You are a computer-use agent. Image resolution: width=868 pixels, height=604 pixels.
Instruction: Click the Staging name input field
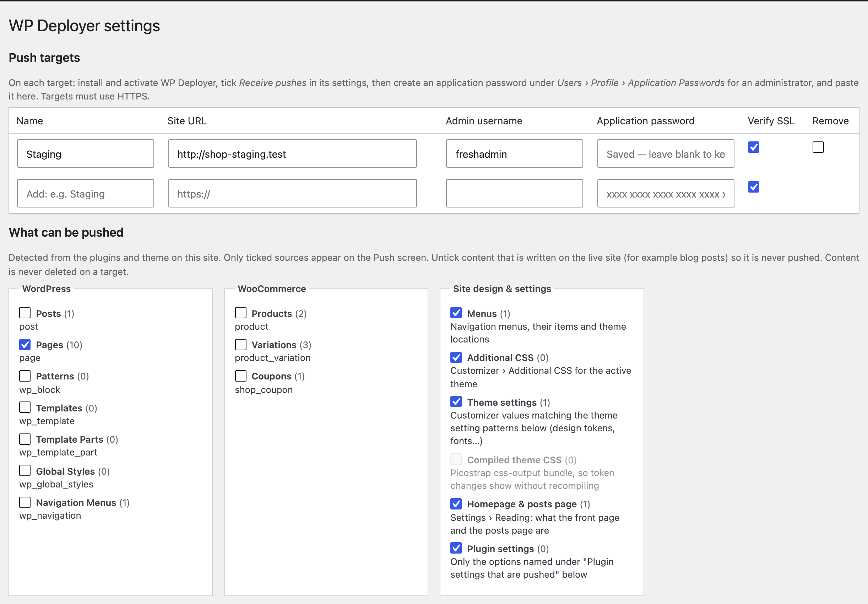(x=86, y=153)
